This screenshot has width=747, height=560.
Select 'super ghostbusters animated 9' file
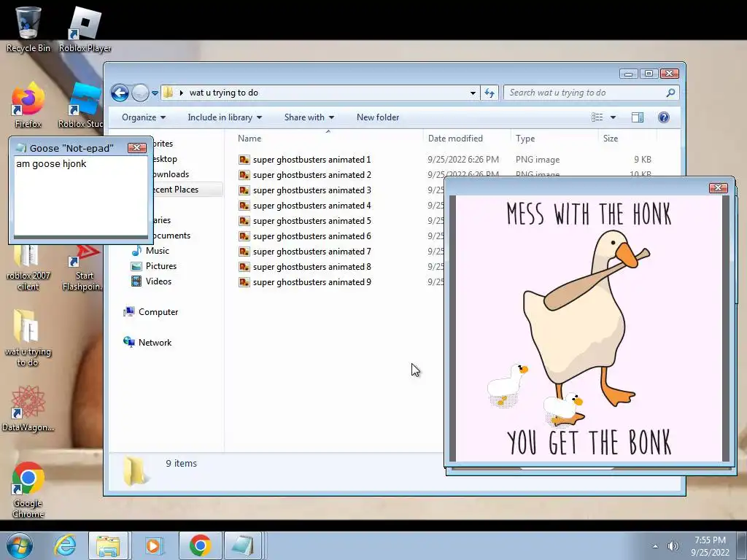pos(311,282)
